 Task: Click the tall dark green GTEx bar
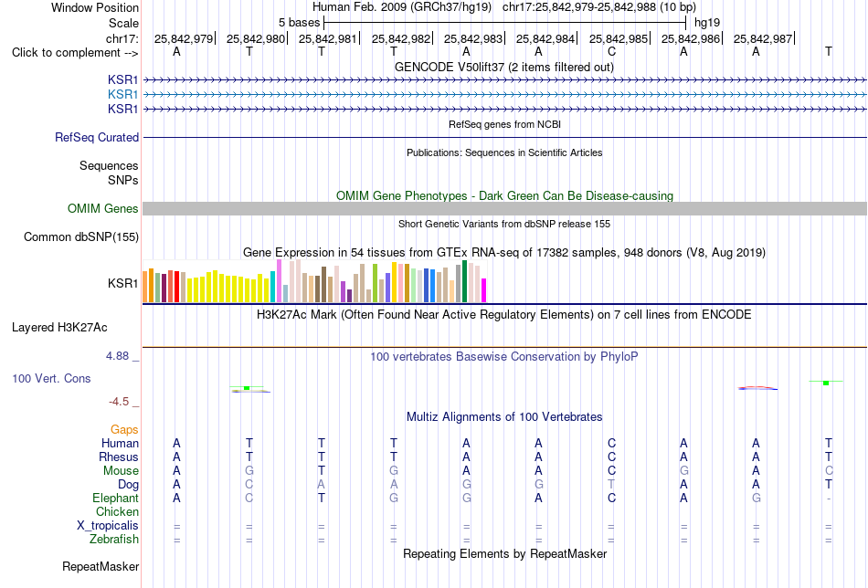[x=464, y=281]
